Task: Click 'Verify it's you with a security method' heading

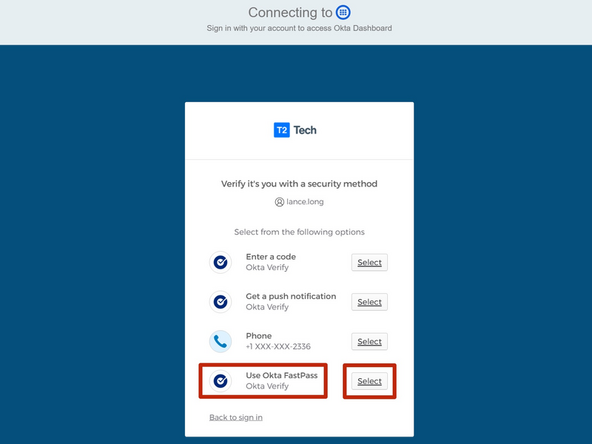Action: coord(299,184)
